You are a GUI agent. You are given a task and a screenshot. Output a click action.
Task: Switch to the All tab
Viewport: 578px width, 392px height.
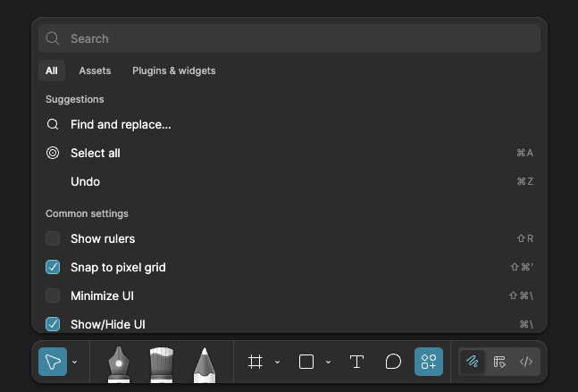click(52, 71)
